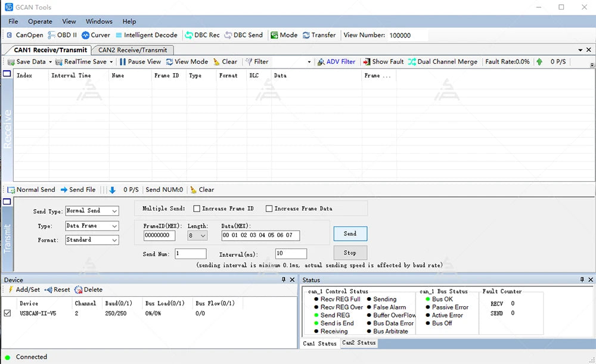The image size is (596, 364).
Task: Switch View Mode of receive list
Action: pos(187,61)
